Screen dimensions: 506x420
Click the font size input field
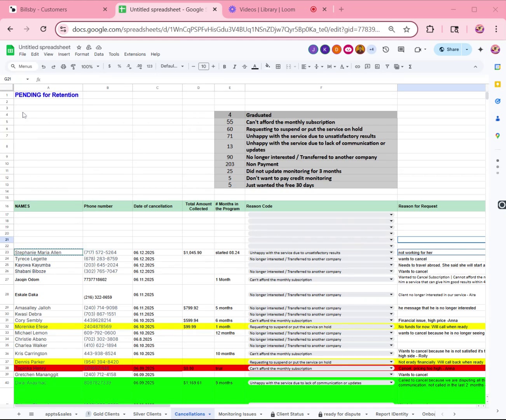(x=203, y=66)
